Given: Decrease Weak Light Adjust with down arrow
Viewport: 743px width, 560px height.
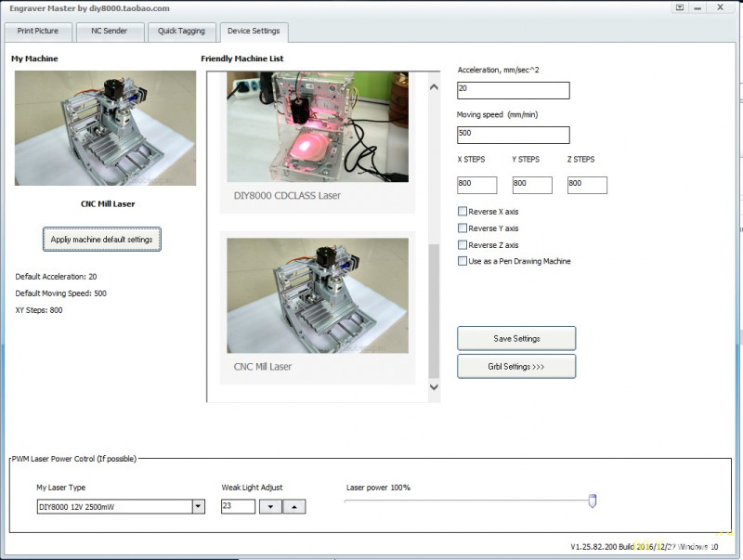Looking at the screenshot, I should tap(270, 506).
